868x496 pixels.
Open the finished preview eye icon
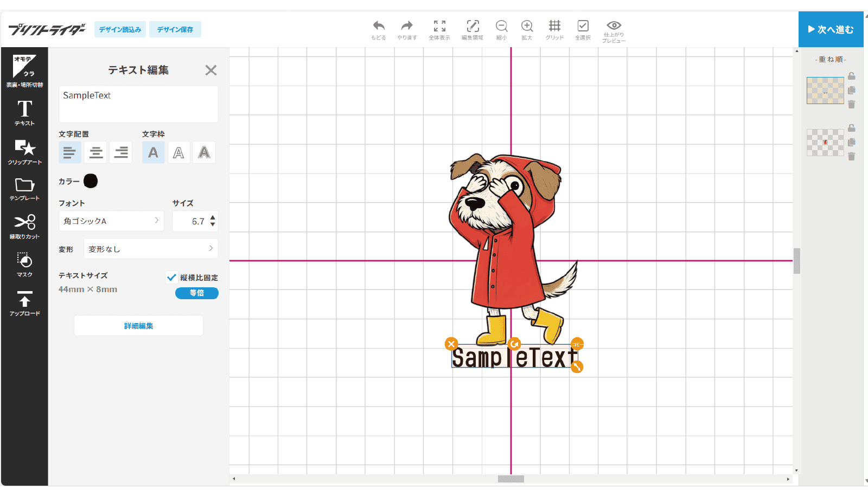coord(614,31)
